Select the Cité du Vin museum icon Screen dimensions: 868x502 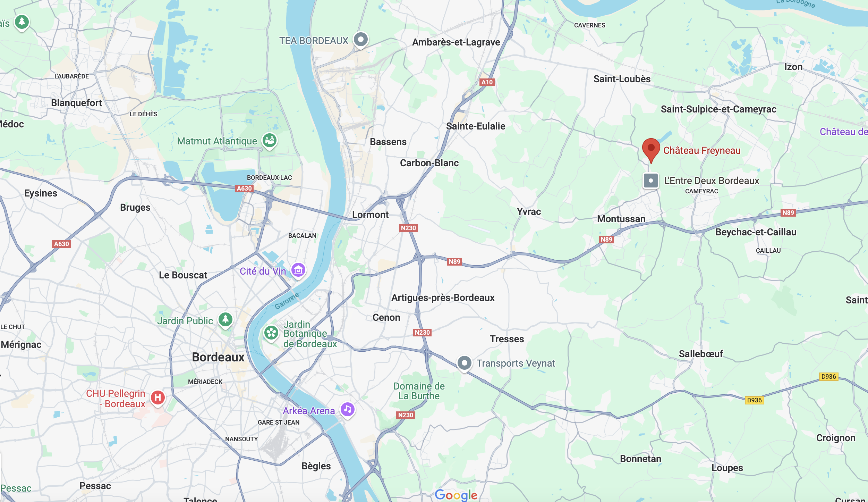coord(298,270)
